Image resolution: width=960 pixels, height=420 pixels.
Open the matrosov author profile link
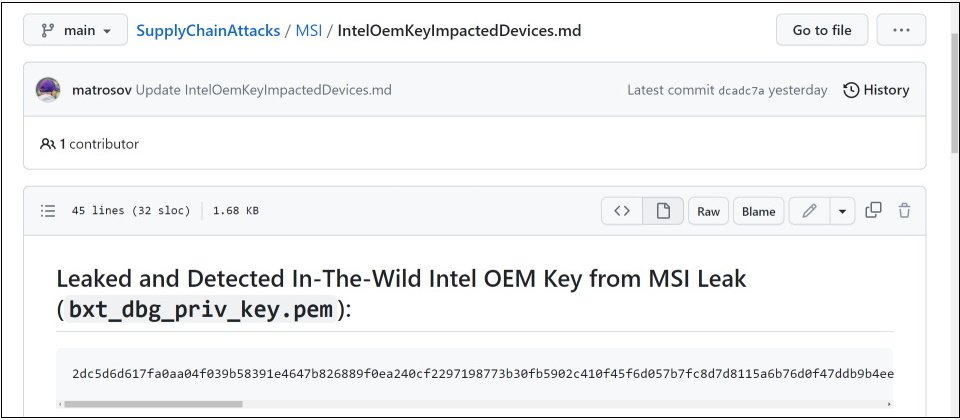[102, 90]
